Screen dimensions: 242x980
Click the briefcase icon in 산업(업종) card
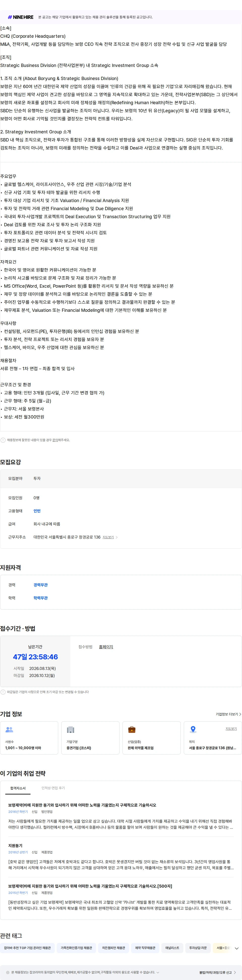[132, 730]
